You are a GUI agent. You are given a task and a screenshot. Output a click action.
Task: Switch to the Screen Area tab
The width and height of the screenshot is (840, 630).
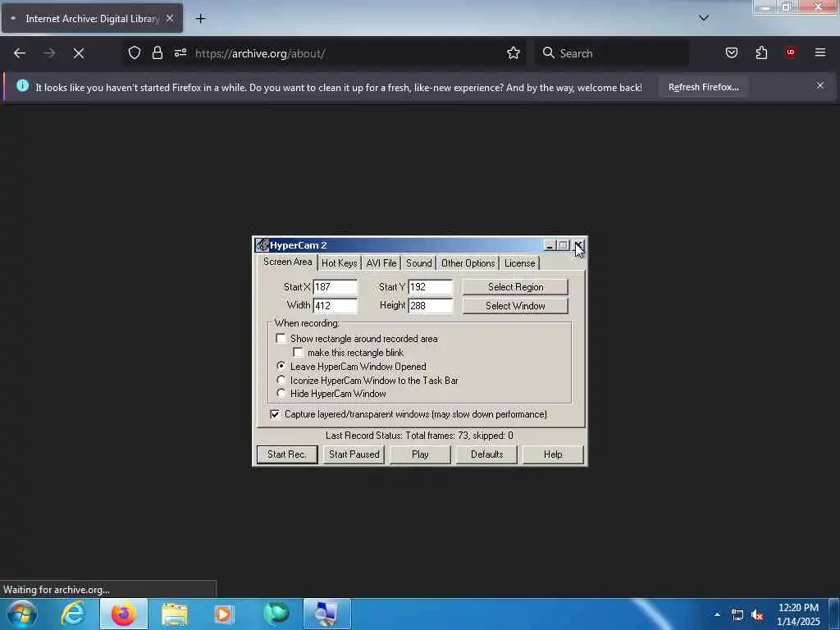(x=287, y=262)
